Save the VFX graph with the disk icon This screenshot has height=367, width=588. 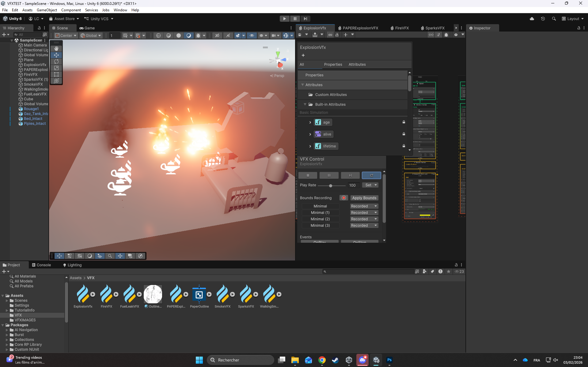pos(300,35)
